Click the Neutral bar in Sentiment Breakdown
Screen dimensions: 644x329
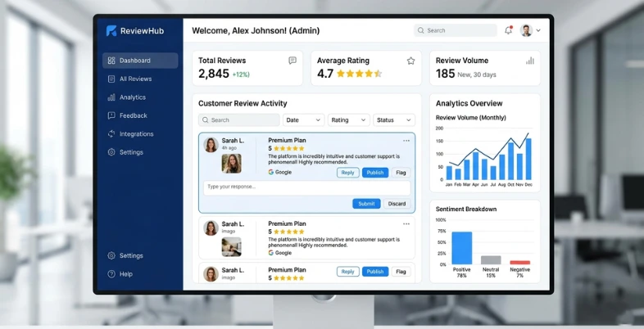(491, 260)
